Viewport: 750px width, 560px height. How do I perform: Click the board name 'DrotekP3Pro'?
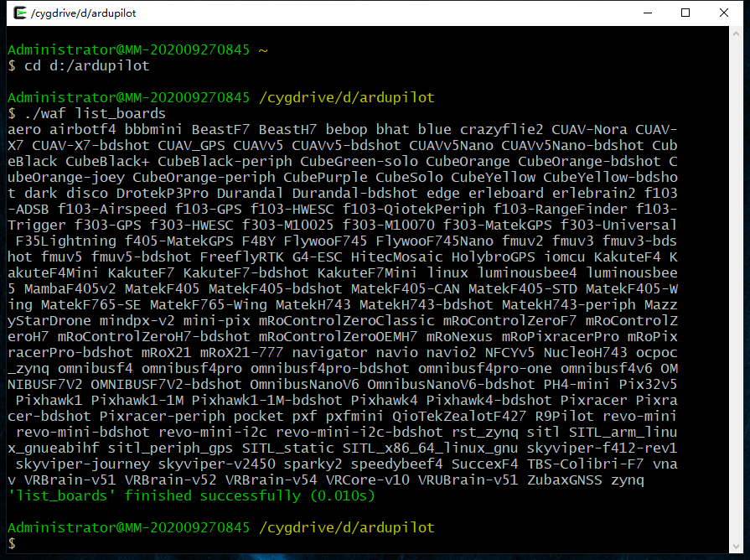click(x=162, y=193)
